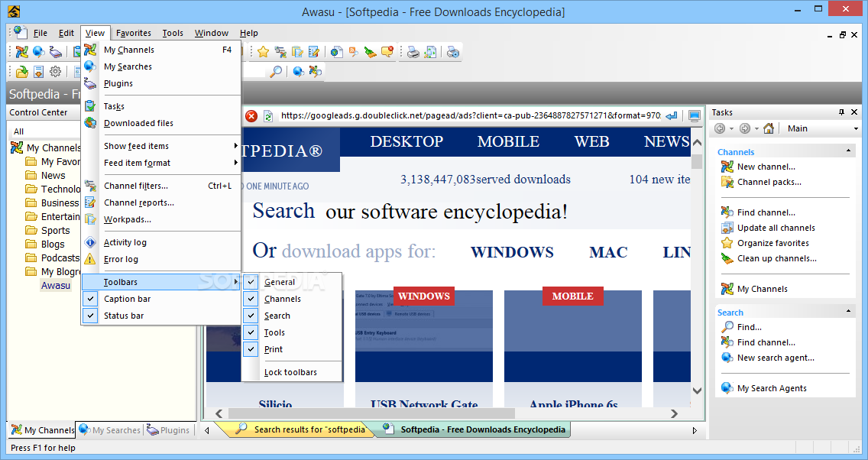This screenshot has width=868, height=460.
Task: Click the printer icon in the Print toolbar
Action: click(x=413, y=52)
